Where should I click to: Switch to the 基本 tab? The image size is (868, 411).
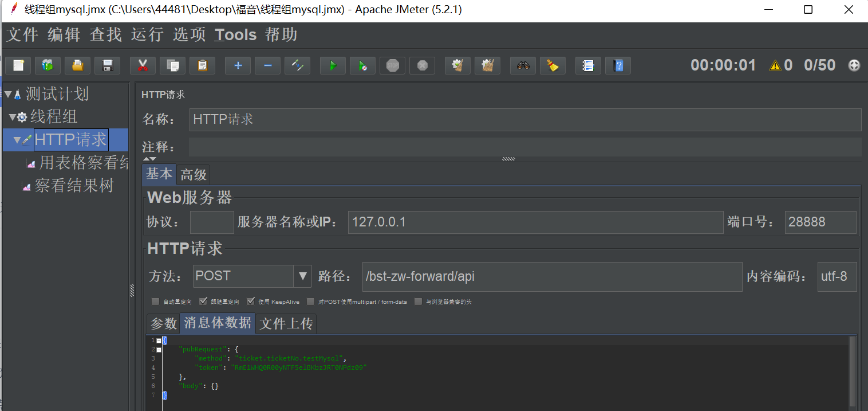159,174
